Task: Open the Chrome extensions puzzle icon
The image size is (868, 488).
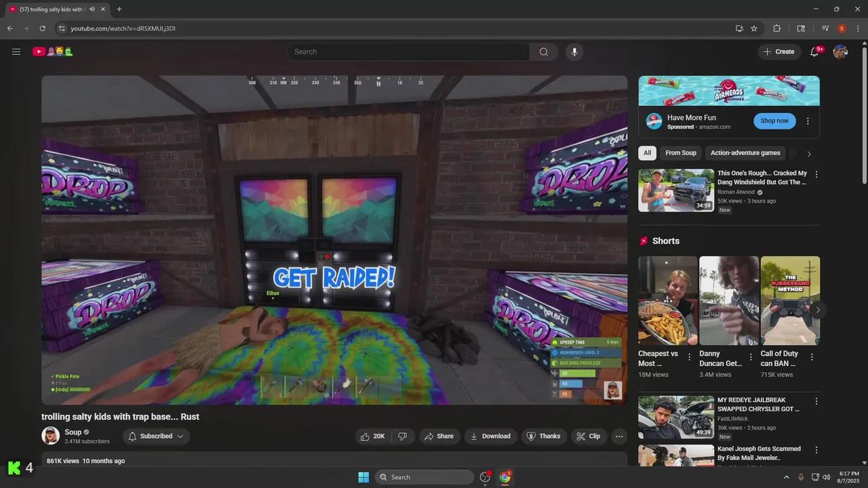Action: coord(777,28)
